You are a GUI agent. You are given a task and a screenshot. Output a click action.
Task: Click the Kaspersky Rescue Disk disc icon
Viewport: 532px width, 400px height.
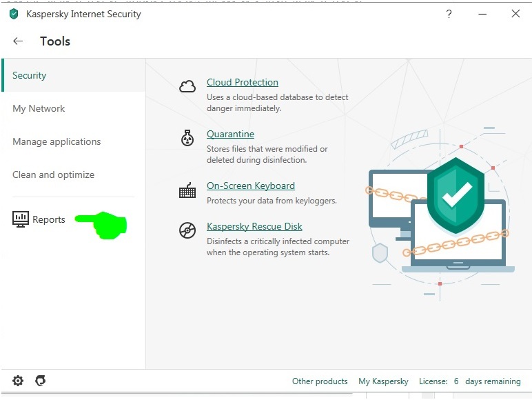187,230
